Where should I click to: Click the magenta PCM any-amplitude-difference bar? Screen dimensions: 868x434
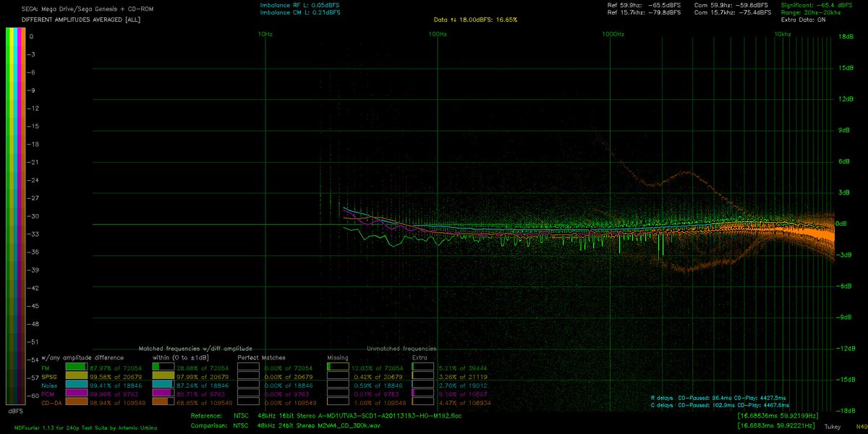[x=76, y=393]
